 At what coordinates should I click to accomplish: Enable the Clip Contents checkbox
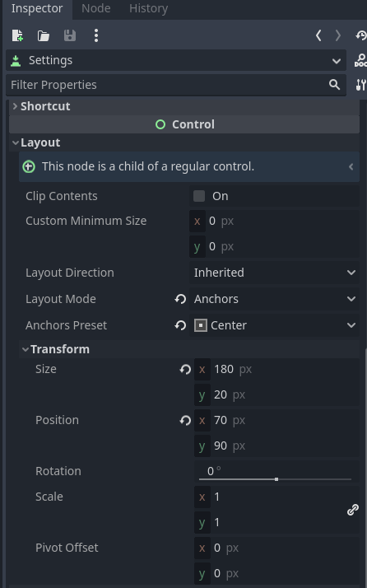tap(199, 196)
